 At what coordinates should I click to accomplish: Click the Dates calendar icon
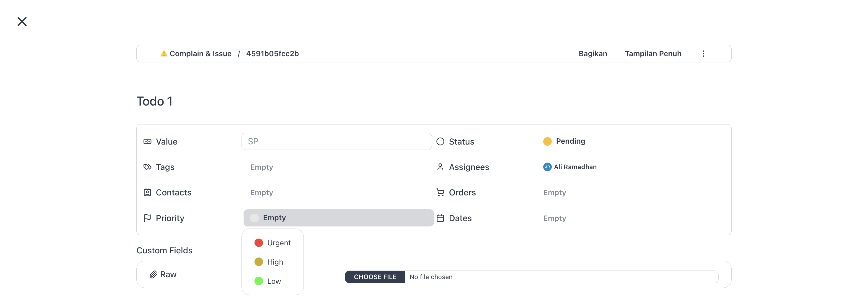tap(440, 218)
